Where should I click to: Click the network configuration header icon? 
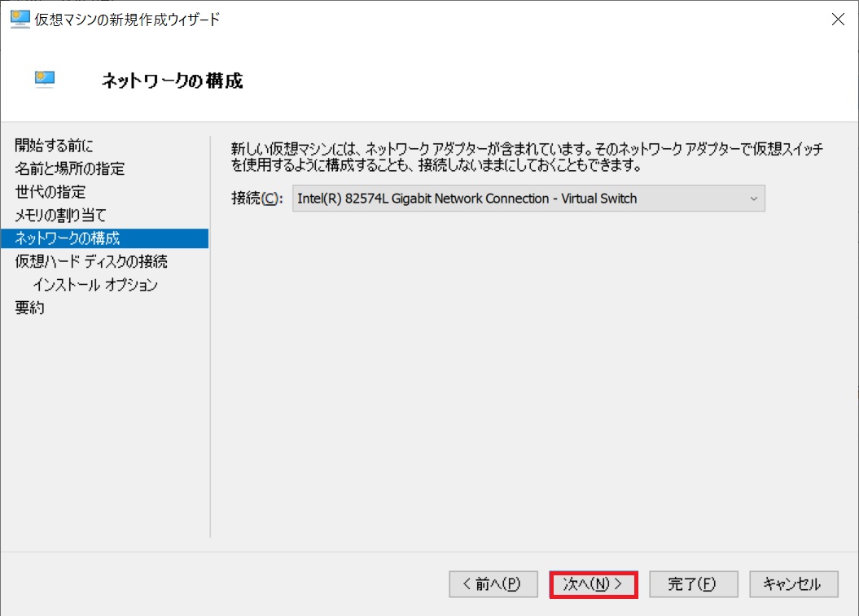(x=44, y=80)
